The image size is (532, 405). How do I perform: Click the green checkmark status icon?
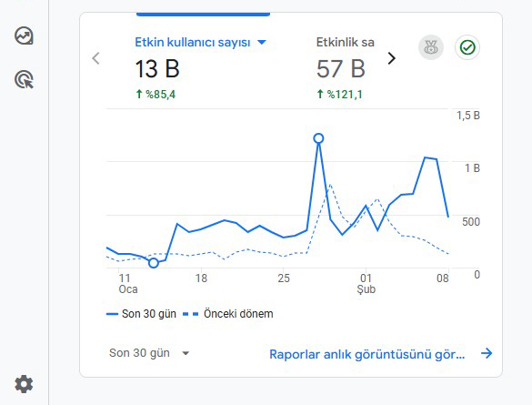(467, 47)
